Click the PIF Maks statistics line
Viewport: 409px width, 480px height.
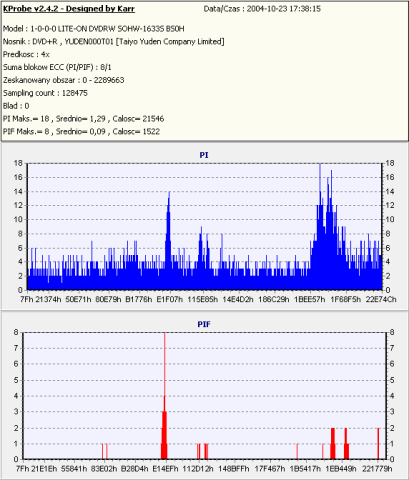point(82,131)
